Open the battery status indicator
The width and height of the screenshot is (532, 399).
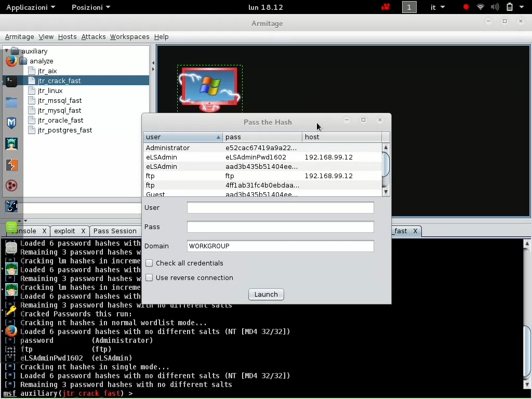pyautogui.click(x=509, y=7)
